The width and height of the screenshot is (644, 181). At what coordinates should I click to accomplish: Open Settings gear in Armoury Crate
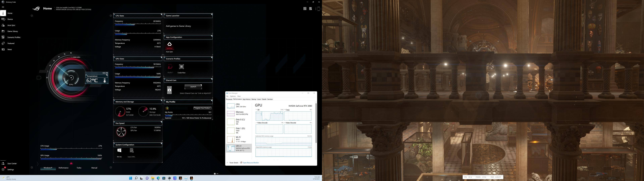[3, 169]
